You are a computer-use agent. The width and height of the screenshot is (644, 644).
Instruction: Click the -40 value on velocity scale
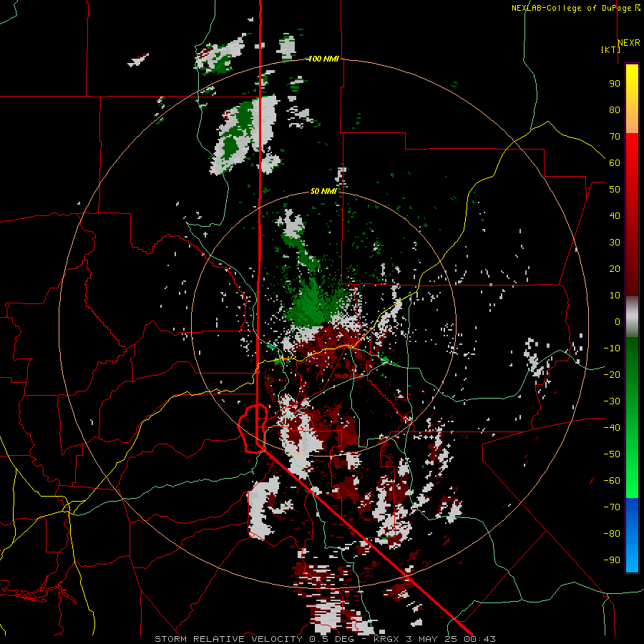click(612, 428)
